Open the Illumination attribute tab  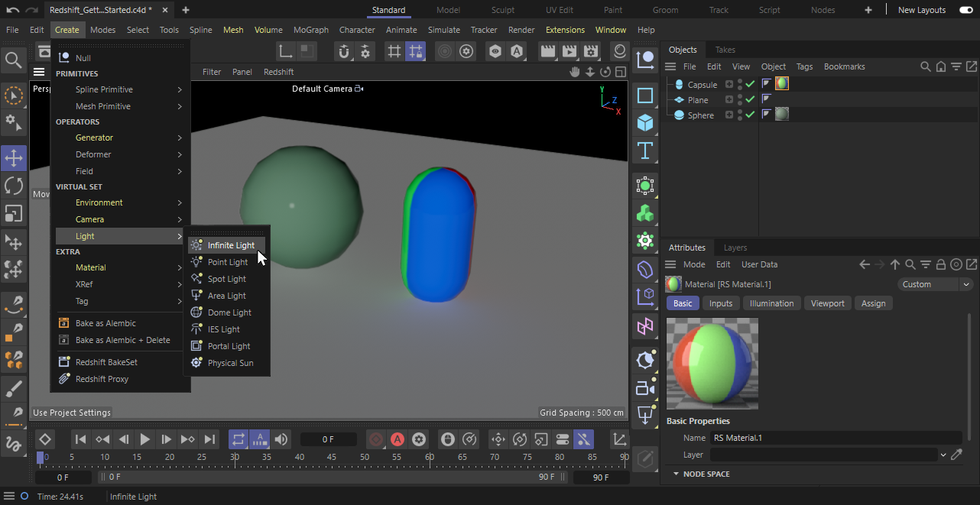(x=771, y=303)
